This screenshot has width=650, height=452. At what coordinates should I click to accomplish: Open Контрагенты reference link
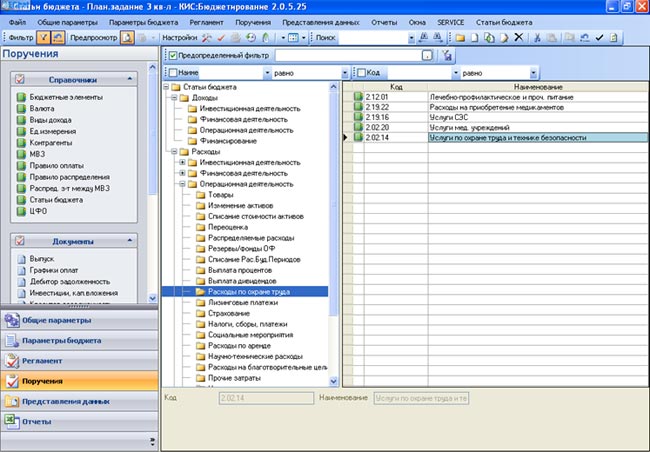click(x=50, y=143)
